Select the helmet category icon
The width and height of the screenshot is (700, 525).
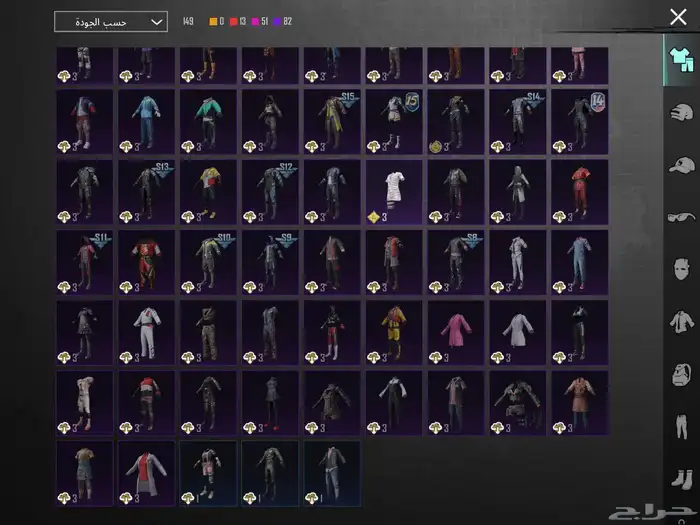(x=681, y=111)
